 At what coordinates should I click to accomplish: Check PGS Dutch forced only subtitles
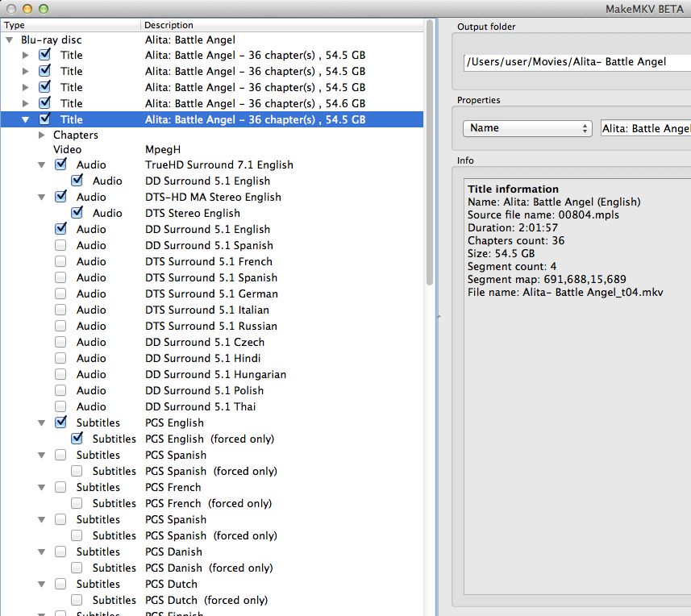pyautogui.click(x=77, y=600)
